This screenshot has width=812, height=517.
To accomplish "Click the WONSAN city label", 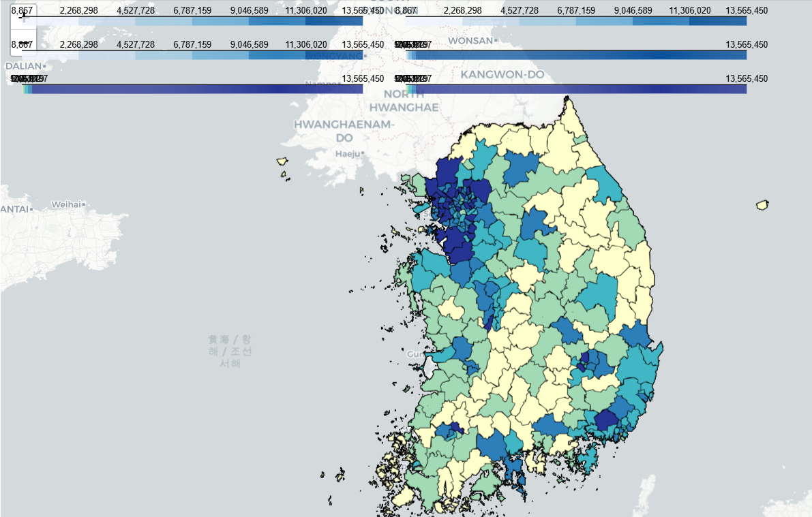I will pos(472,40).
